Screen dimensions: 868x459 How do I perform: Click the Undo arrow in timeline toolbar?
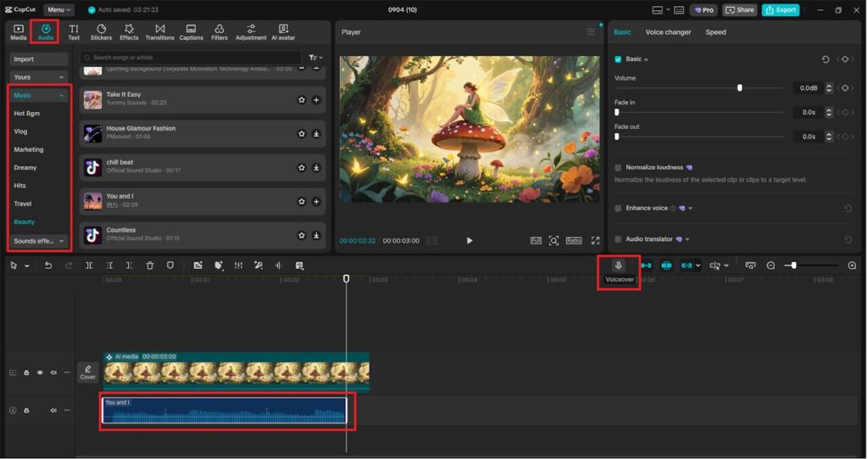coord(48,266)
